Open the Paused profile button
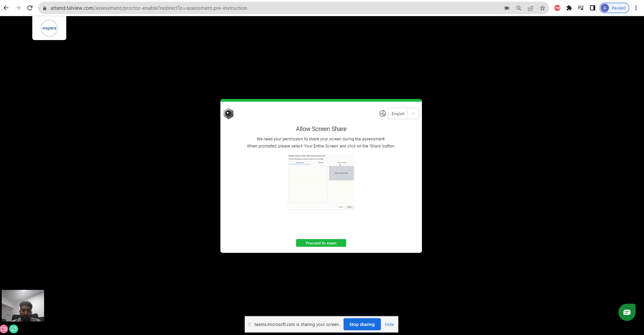644x335 pixels. (x=614, y=8)
